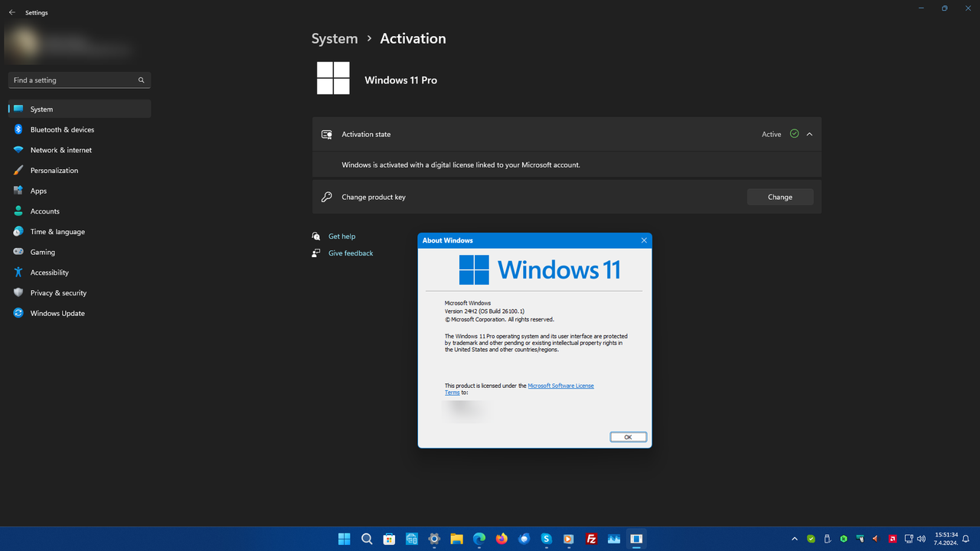Image resolution: width=980 pixels, height=551 pixels.
Task: Go back using the Settings back arrow
Action: [11, 13]
